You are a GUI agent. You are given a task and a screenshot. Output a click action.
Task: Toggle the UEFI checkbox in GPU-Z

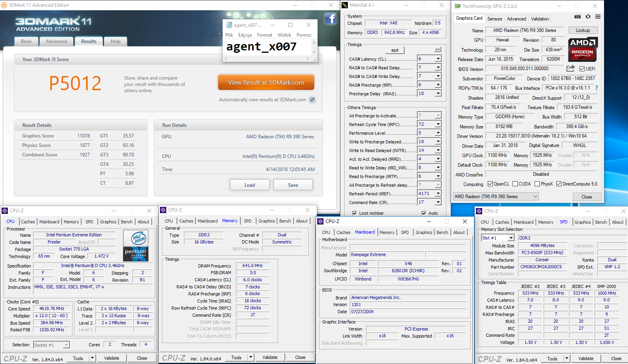582,69
